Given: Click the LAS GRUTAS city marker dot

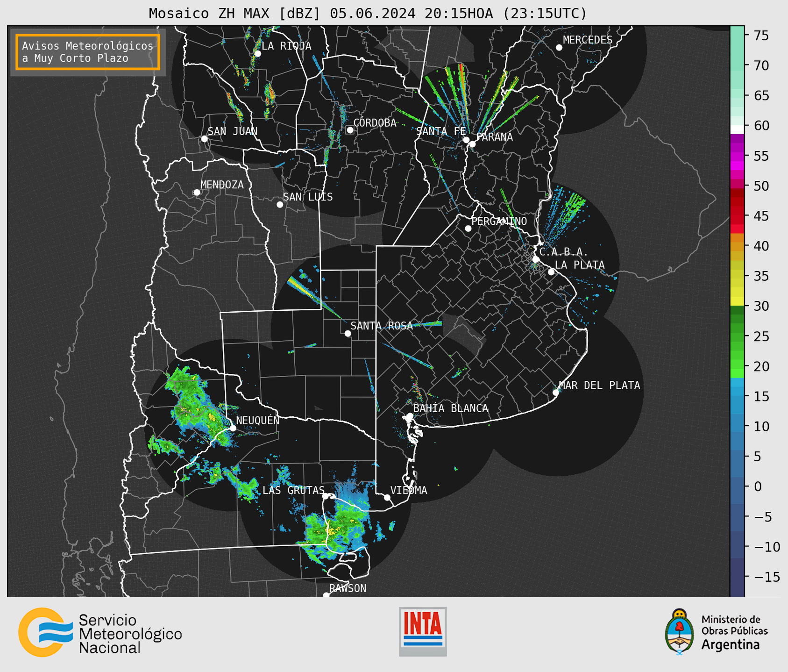Looking at the screenshot, I should (x=326, y=496).
